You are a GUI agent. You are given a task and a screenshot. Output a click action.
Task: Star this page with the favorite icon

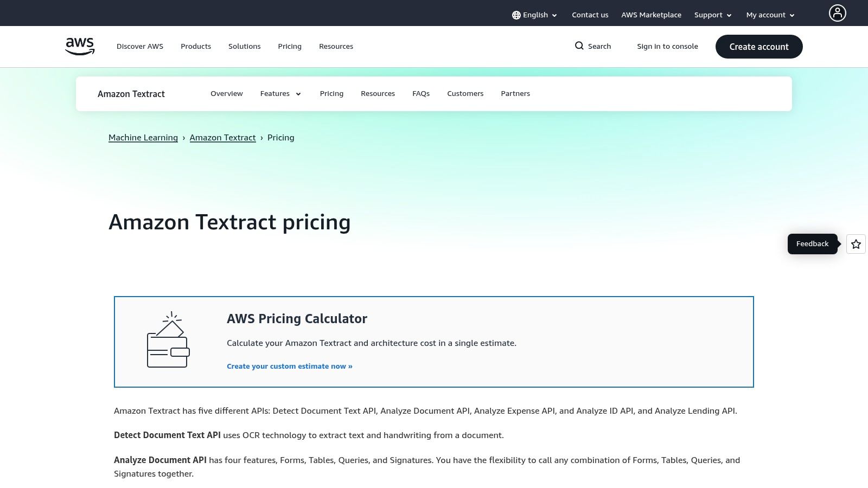point(856,244)
